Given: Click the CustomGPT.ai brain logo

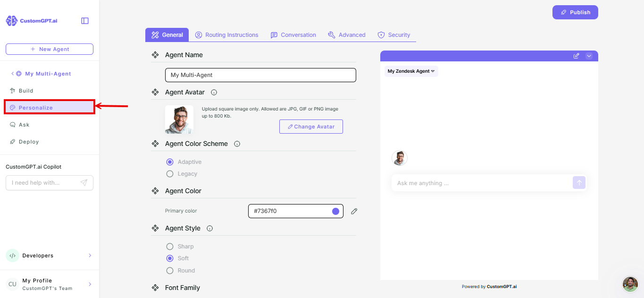Looking at the screenshot, I should [x=11, y=21].
